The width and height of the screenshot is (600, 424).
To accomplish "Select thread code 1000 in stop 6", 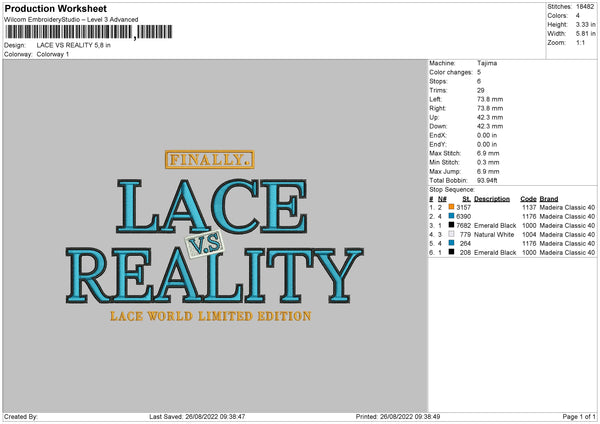I will (x=529, y=253).
